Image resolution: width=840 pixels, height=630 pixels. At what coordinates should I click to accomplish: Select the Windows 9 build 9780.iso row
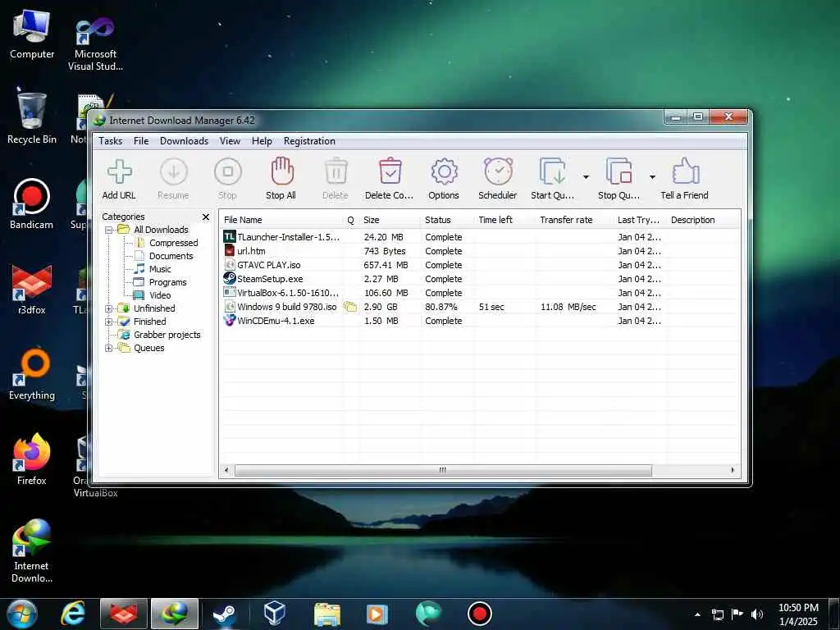click(479, 307)
